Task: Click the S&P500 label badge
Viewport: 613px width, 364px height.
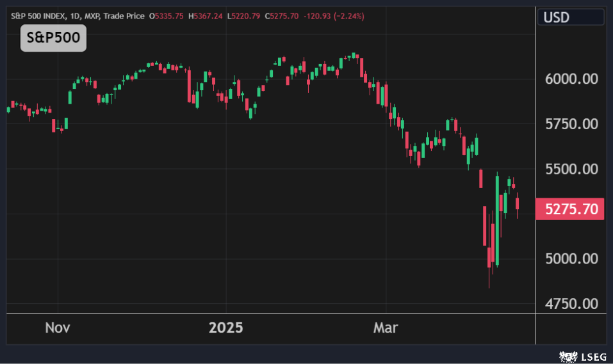Action: (53, 38)
